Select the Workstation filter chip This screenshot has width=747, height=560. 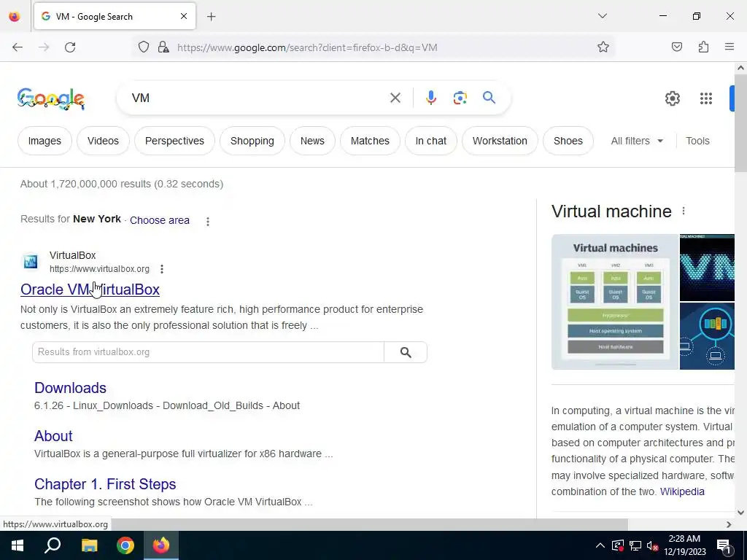[x=500, y=141]
